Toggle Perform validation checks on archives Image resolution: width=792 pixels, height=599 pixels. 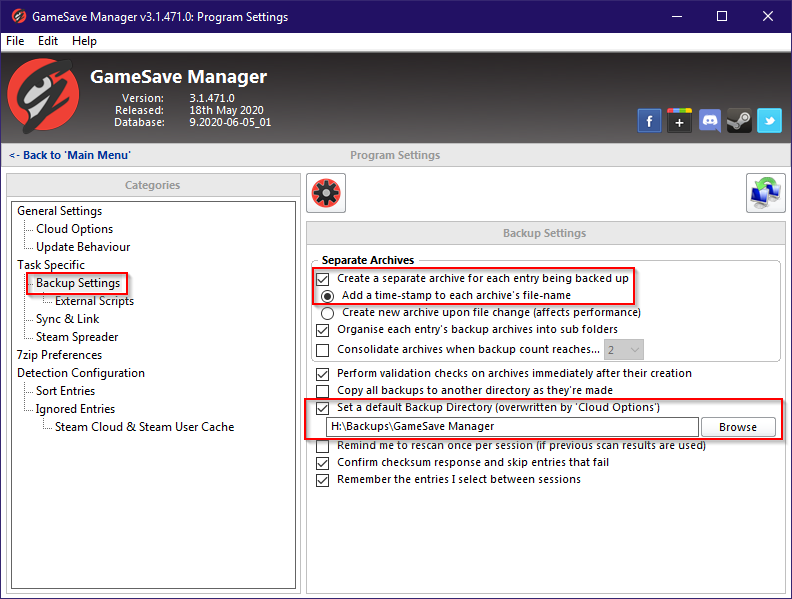(x=323, y=374)
